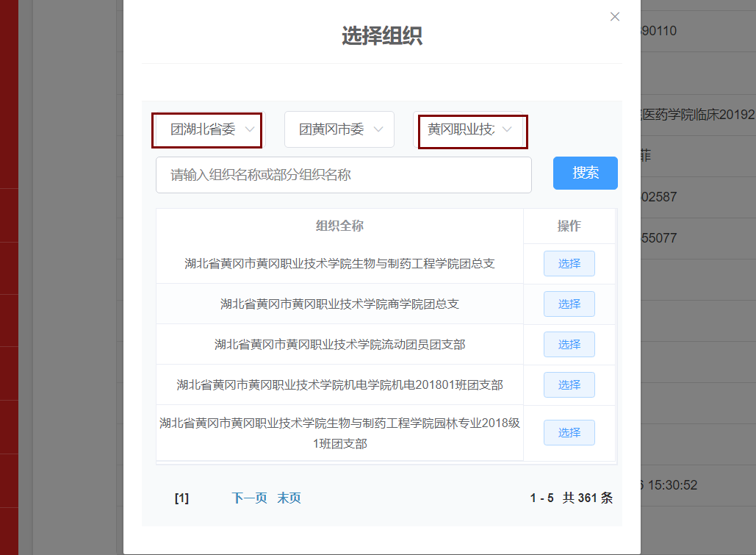
Task: Click the 搜索 search button
Action: point(585,173)
